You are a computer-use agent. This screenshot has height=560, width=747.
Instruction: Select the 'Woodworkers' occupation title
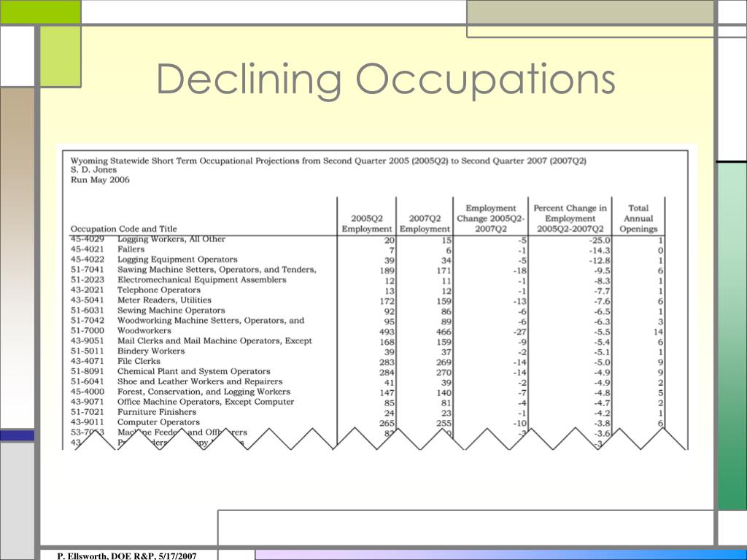(x=144, y=330)
